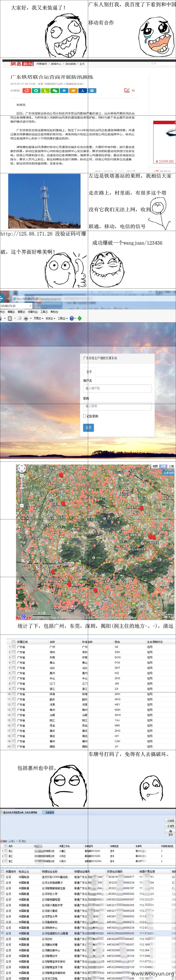
Task: Share article via the red Weibo icon
Action: pyautogui.click(x=27, y=91)
